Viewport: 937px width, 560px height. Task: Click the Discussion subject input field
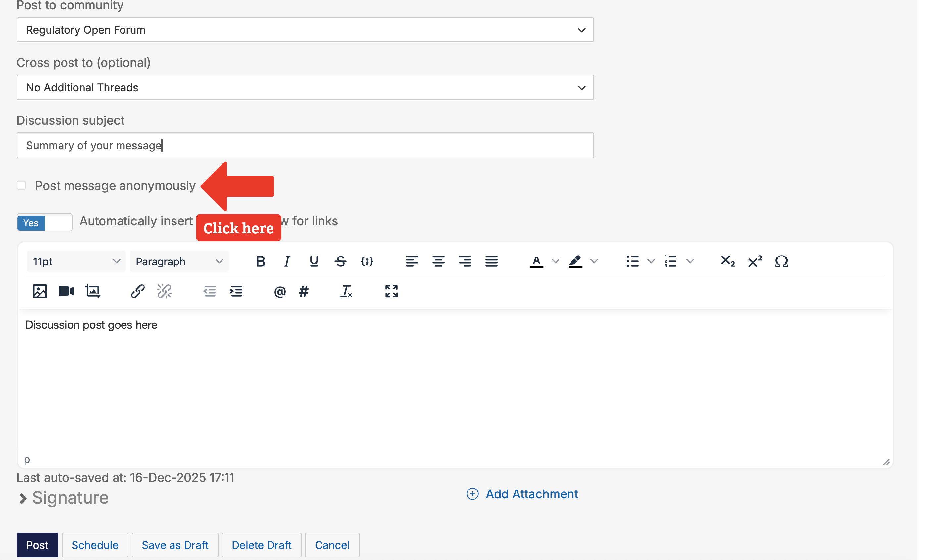(x=305, y=145)
